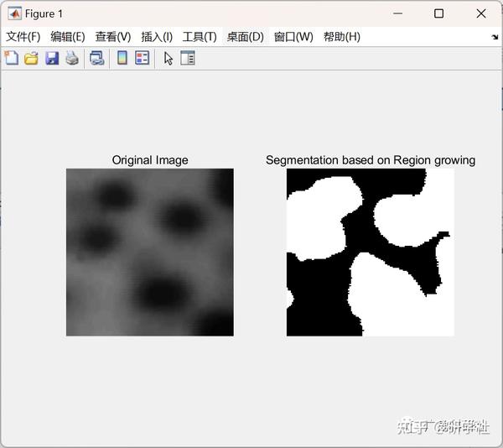Insert a legend using the toolbar icon

(x=143, y=58)
